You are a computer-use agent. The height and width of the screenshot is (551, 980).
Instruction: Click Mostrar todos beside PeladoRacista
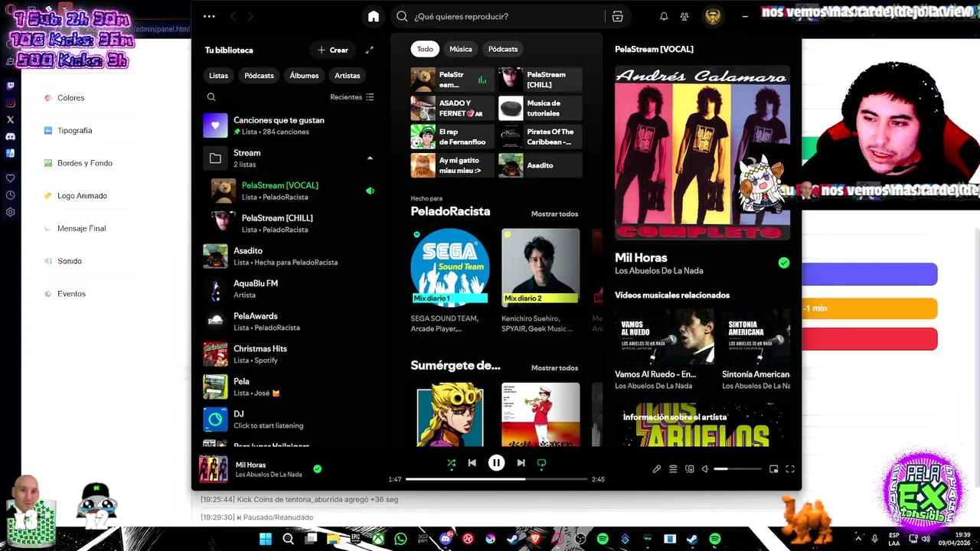tap(554, 214)
